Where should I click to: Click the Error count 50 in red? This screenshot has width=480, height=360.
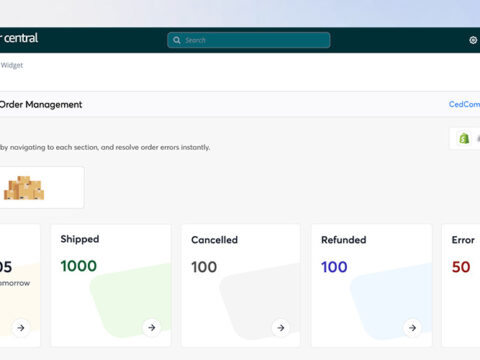pyautogui.click(x=461, y=267)
